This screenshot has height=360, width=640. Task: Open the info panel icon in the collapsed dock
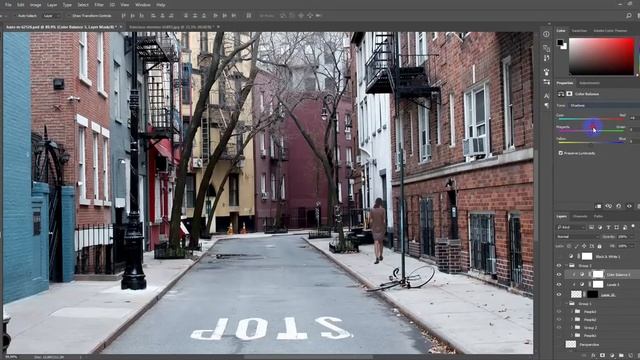[546, 34]
